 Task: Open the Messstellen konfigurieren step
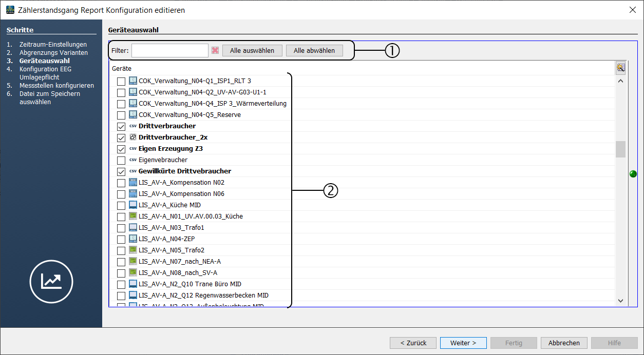tap(56, 86)
